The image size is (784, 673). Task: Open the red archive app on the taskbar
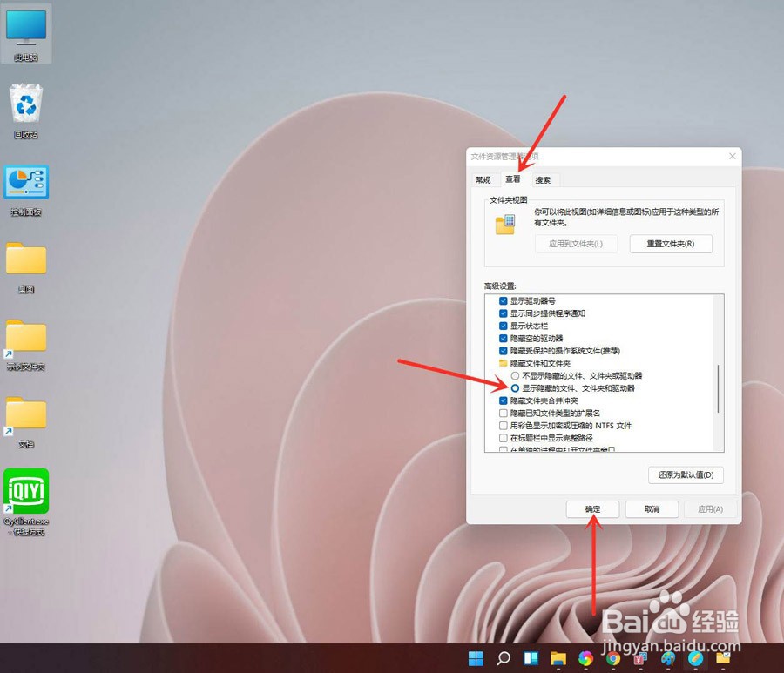tap(640, 658)
